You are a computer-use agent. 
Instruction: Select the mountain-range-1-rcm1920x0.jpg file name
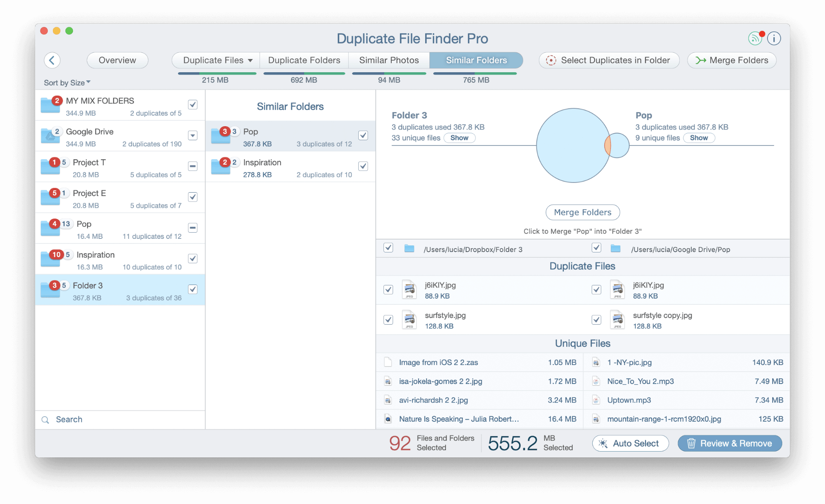click(664, 419)
